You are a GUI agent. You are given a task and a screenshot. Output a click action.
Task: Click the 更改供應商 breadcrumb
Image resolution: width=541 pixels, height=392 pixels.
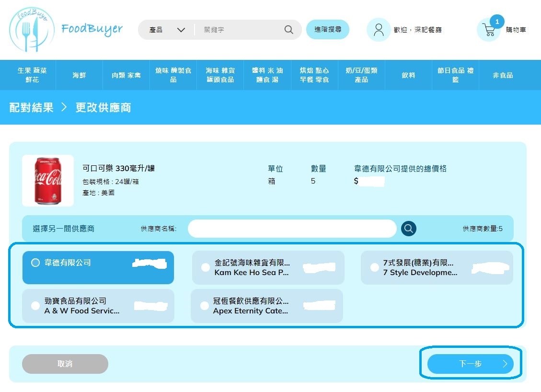tap(103, 108)
